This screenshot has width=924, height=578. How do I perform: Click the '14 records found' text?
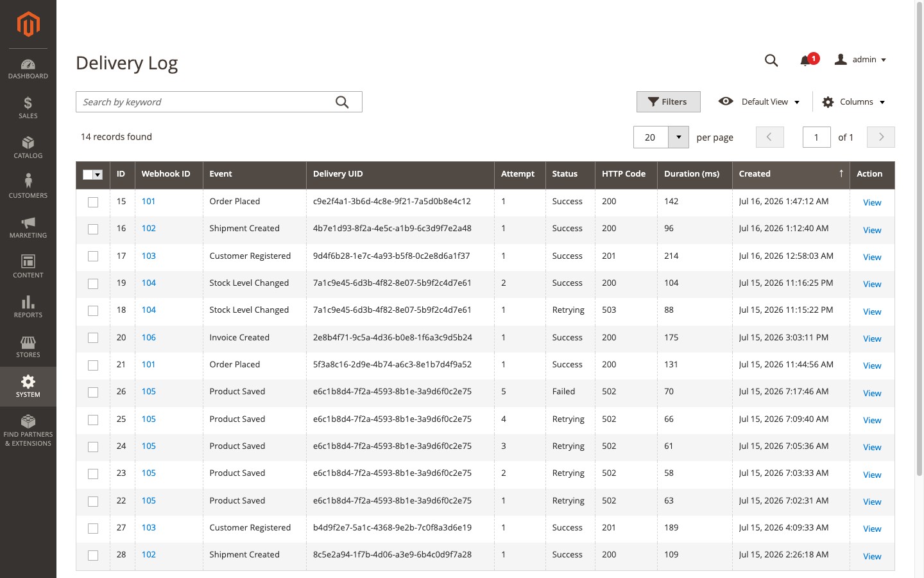[116, 137]
